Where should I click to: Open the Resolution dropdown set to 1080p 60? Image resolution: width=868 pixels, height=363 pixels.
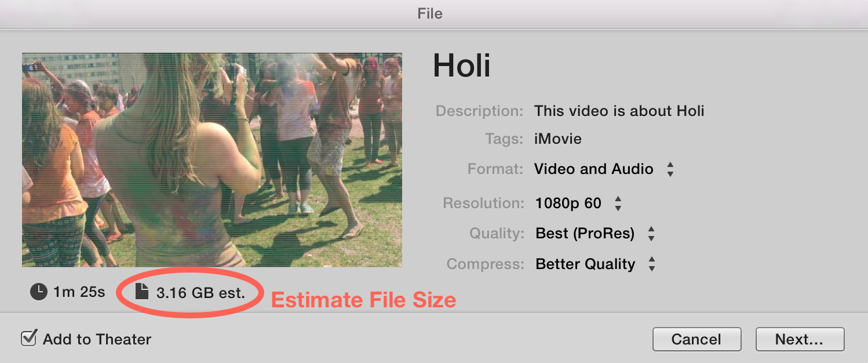coord(578,204)
